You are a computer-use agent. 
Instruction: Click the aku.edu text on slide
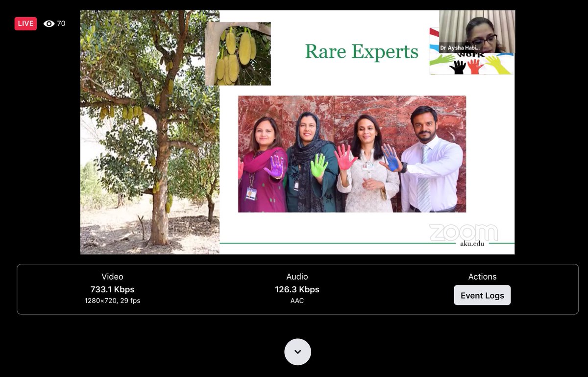pyautogui.click(x=472, y=243)
